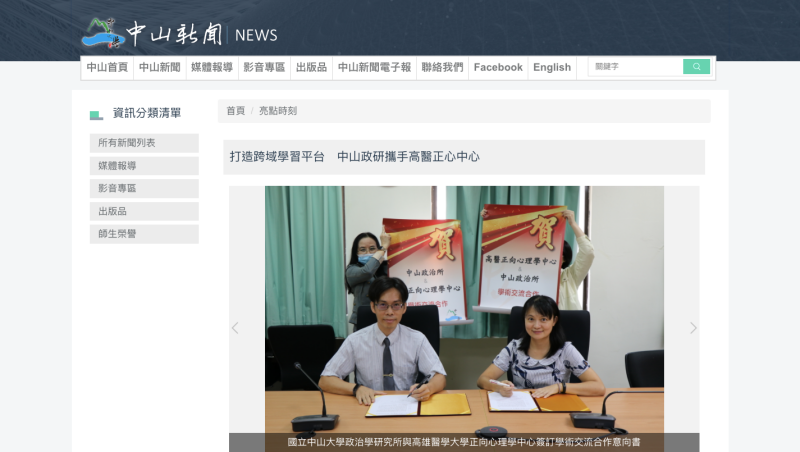Advance carousel with right arrow
The image size is (800, 452).
pos(693,328)
